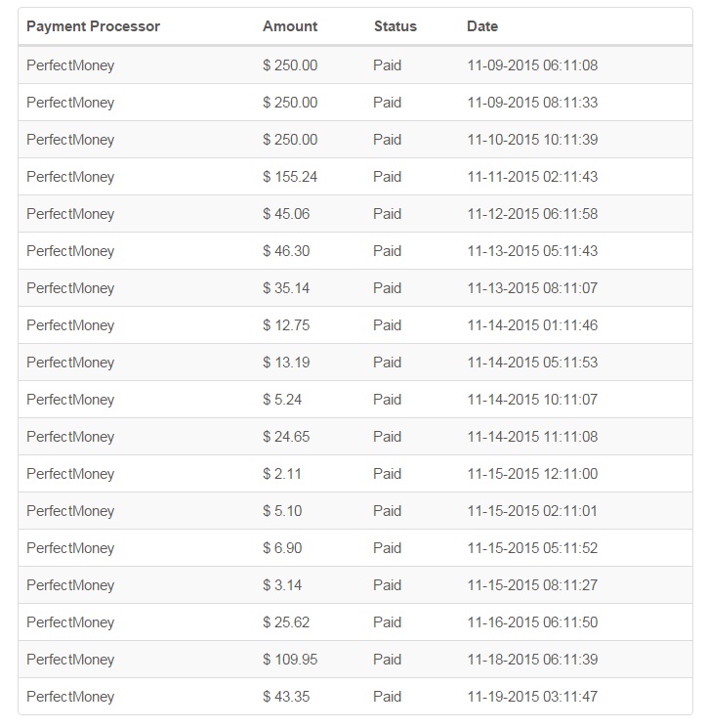Click the $ 46.30 payment amount

pos(286,251)
